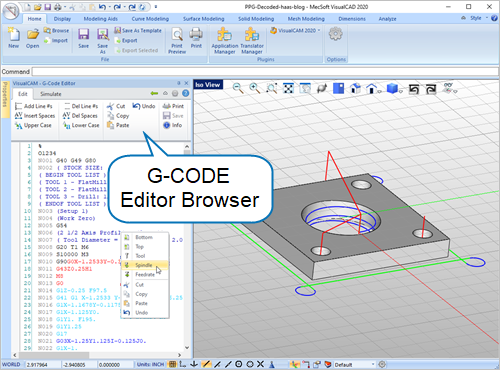Click Undo in the editor toolbar
This screenshot has width=500, height=370.
pos(144,106)
